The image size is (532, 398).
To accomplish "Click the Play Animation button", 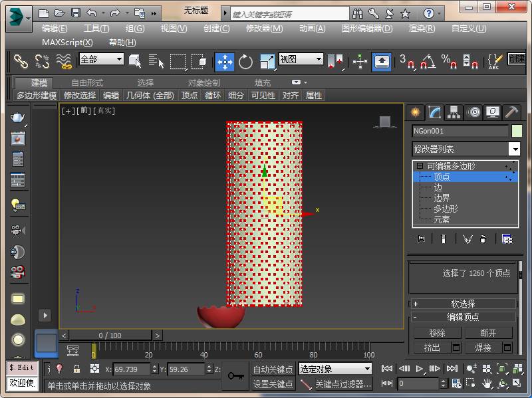I will click(x=420, y=369).
